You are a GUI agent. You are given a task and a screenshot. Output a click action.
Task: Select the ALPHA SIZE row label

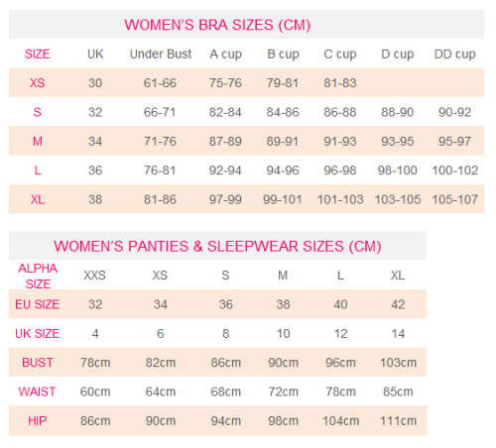pyautogui.click(x=38, y=277)
